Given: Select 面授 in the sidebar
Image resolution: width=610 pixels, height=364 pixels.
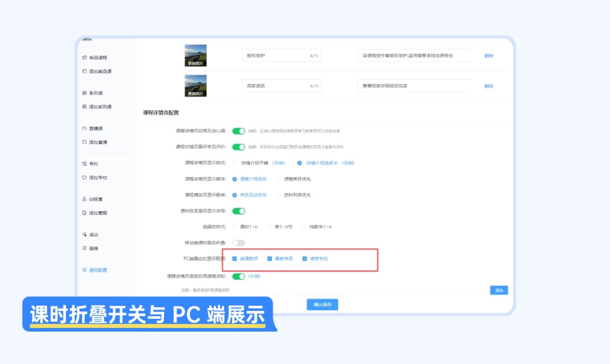Looking at the screenshot, I should [x=93, y=249].
